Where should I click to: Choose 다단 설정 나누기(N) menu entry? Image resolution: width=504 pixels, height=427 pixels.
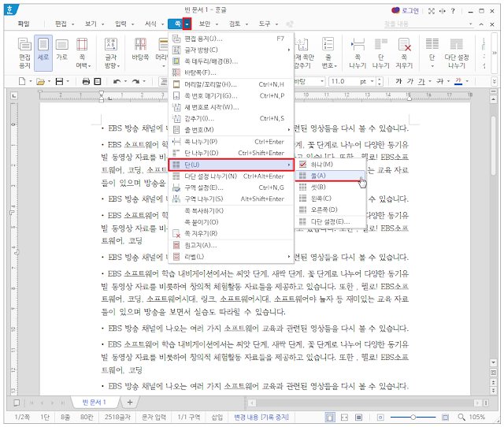(x=231, y=176)
